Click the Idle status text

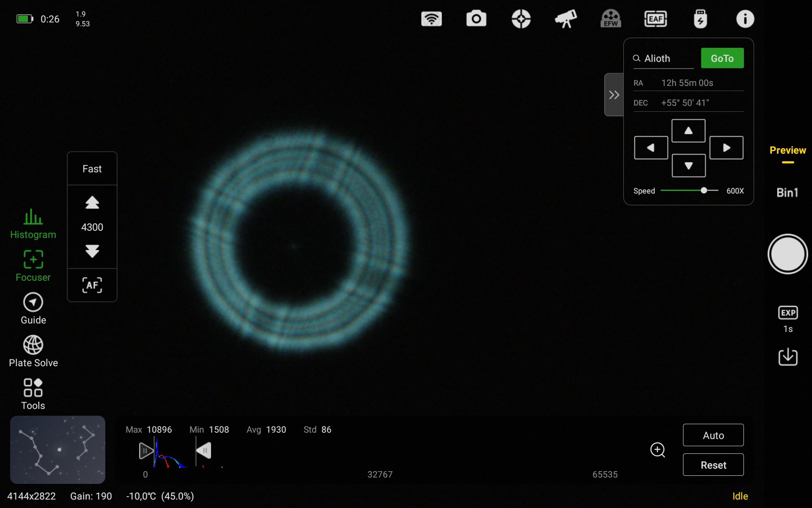740,496
